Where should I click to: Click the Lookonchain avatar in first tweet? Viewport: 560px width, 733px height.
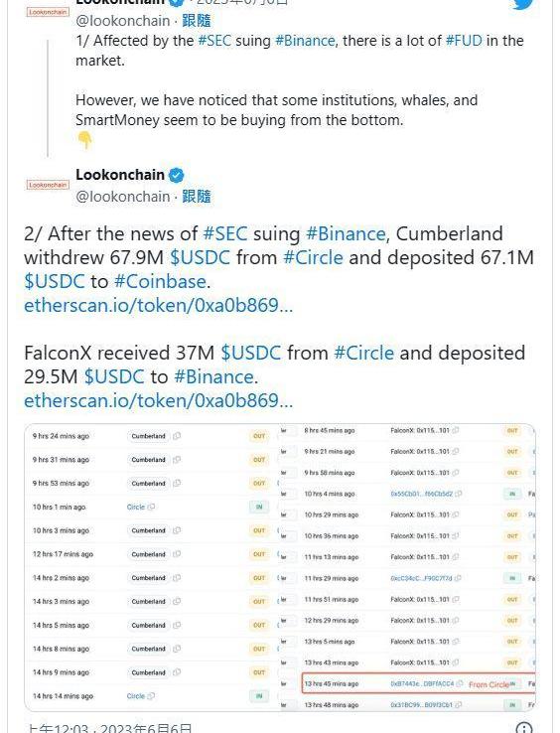[48, 12]
